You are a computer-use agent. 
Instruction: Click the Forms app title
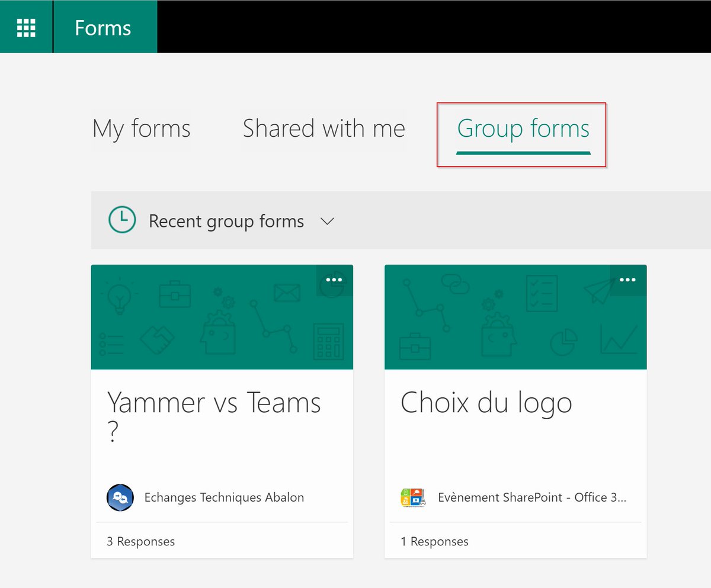click(x=103, y=28)
